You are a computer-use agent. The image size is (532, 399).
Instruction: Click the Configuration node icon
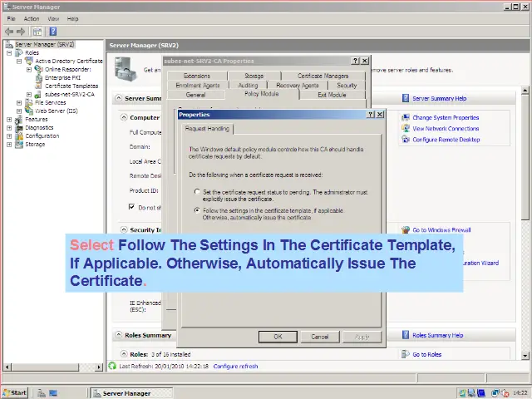19,136
